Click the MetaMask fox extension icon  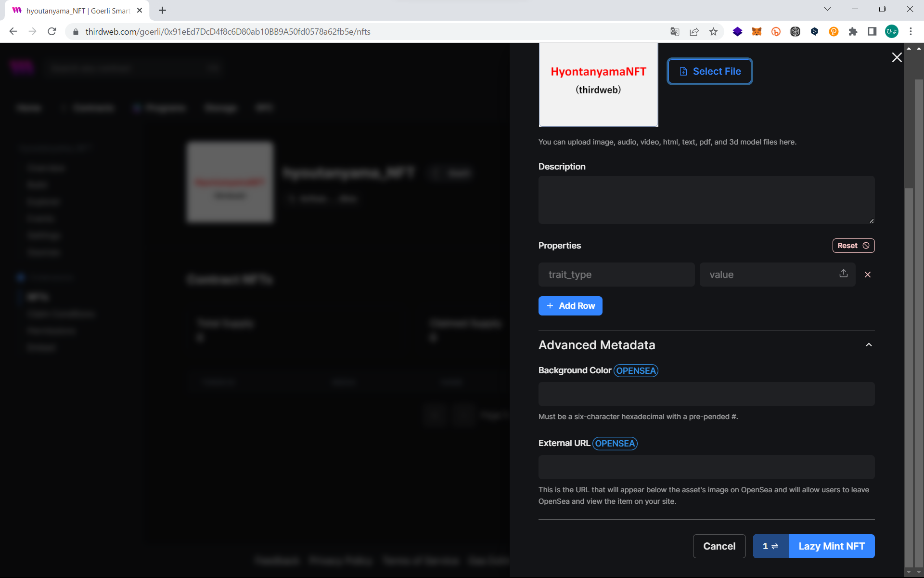[x=757, y=32]
